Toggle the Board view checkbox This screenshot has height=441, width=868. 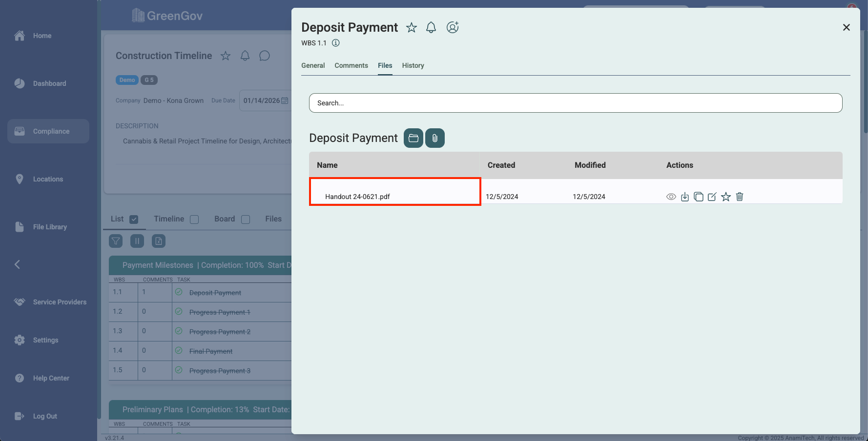point(246,220)
